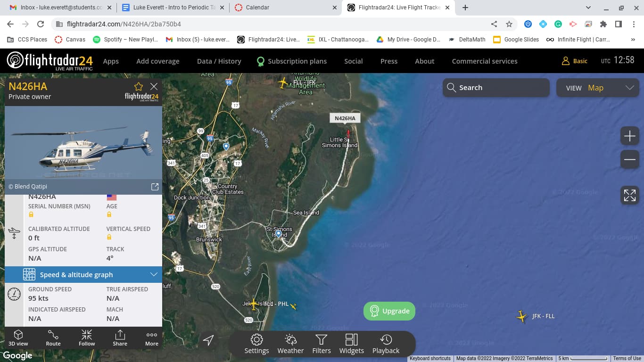Click the Share page icon in address bar

coord(494,24)
